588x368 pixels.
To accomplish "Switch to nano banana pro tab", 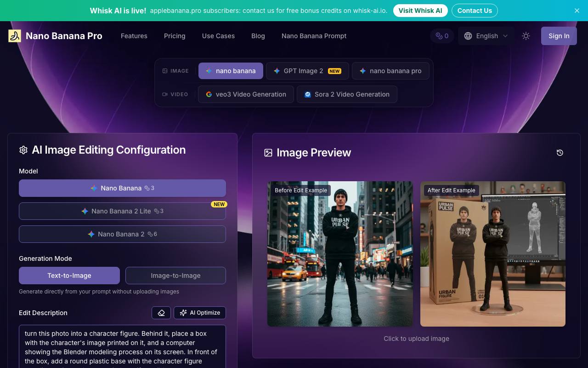I will coord(390,71).
